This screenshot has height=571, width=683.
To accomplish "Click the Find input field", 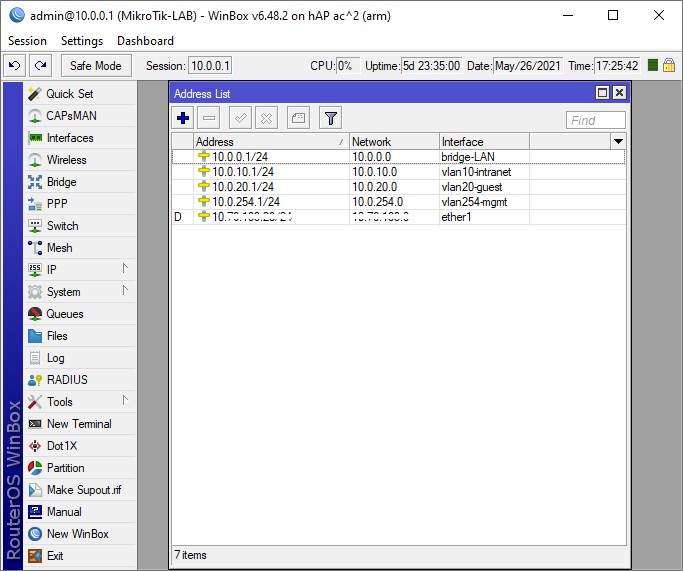I will [595, 120].
